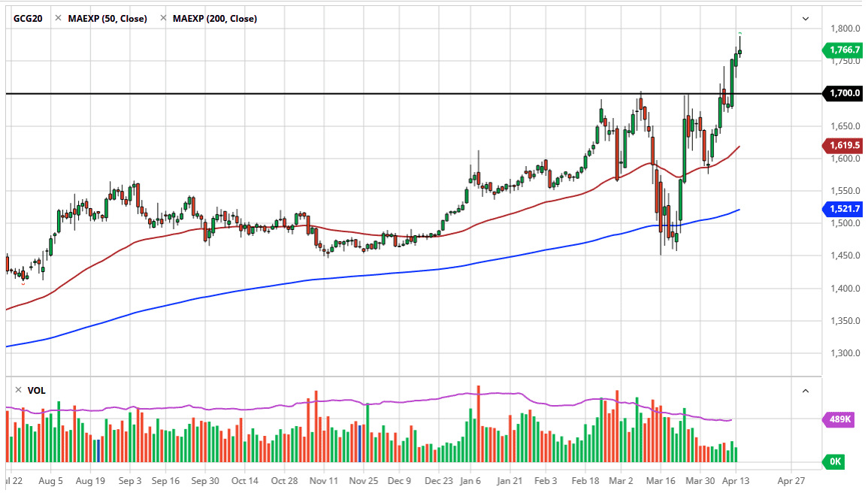Collapse the VOL volume pane
Viewport: 868px width, 493px height.
click(x=805, y=390)
